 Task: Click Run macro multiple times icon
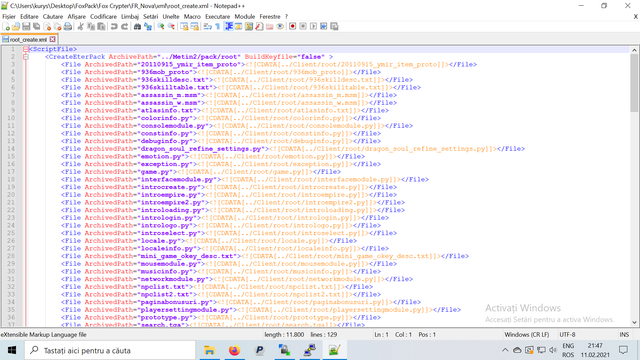click(x=323, y=27)
